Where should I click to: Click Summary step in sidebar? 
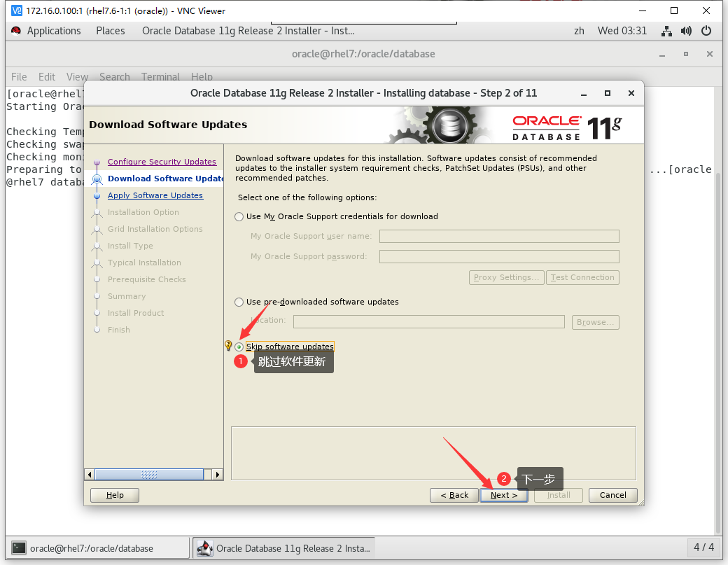(126, 296)
